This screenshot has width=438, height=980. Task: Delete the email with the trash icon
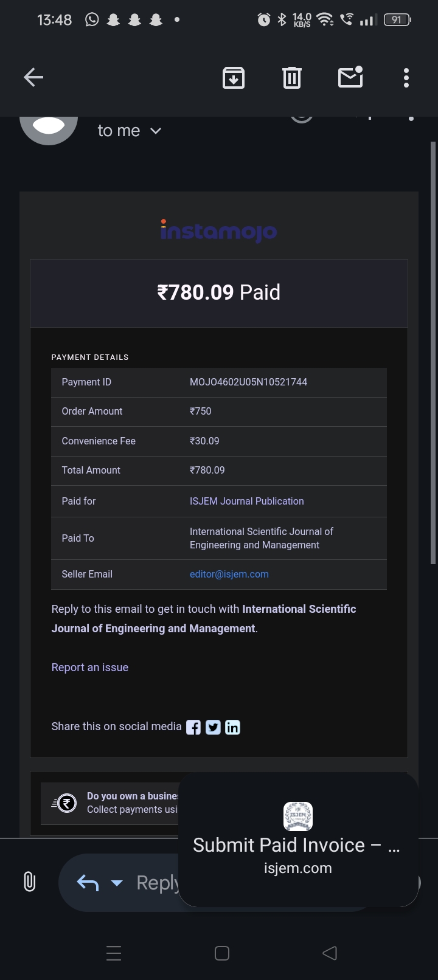292,78
